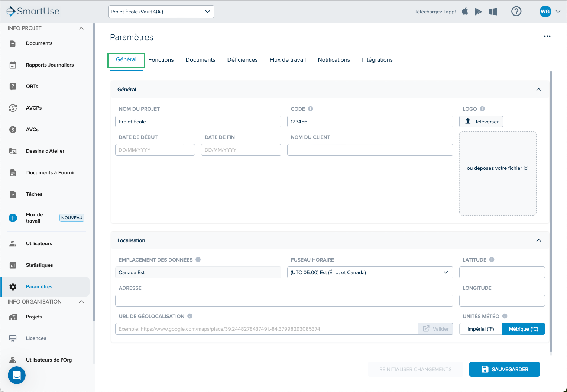Screen dimensions: 567x392
Task: Collapse the INFO PROJET sidebar group
Action: click(x=81, y=28)
